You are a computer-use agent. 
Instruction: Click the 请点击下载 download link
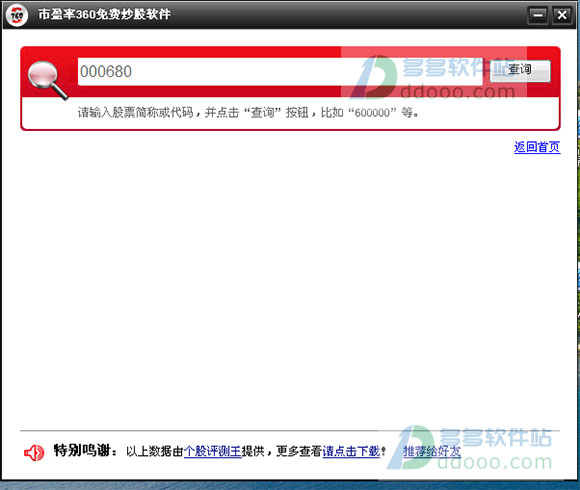coord(351,451)
